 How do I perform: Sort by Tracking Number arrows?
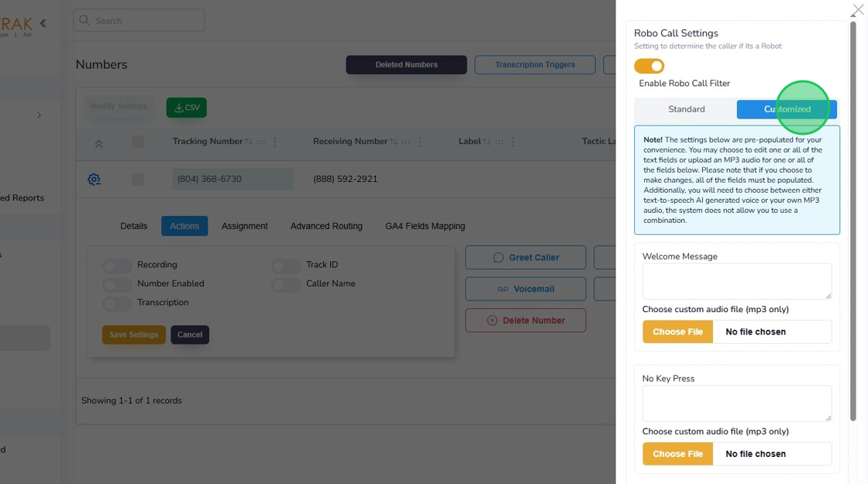[249, 142]
